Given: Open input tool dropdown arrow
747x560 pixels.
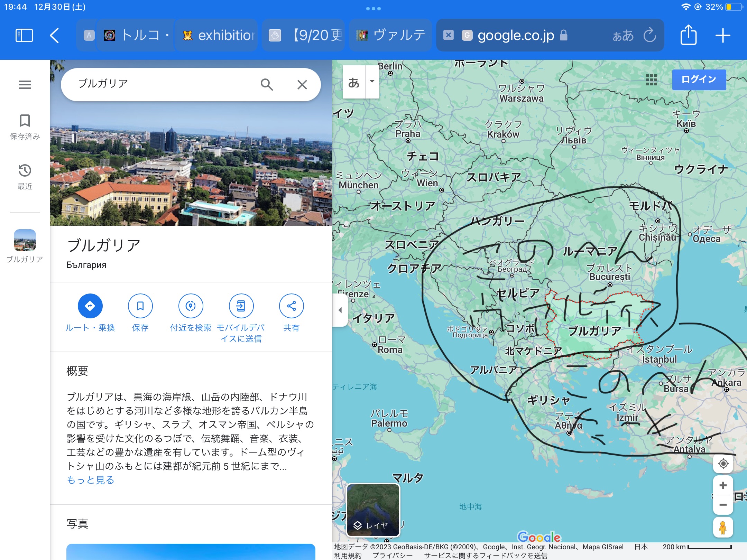Looking at the screenshot, I should point(372,82).
